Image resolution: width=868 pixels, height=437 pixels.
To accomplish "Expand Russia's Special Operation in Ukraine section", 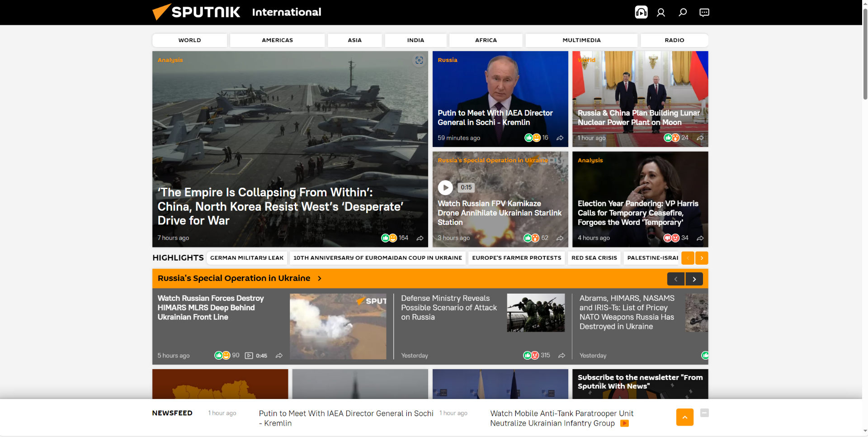I will click(319, 279).
